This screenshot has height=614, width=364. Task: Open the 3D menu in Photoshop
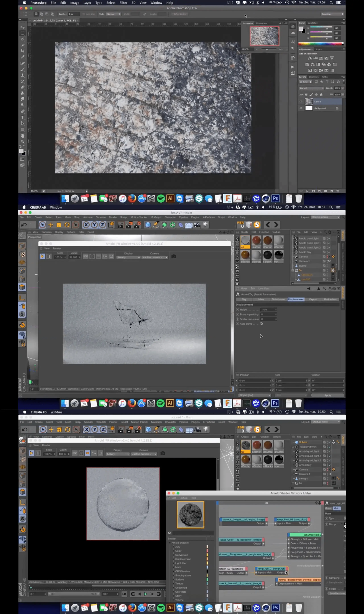(x=133, y=3)
